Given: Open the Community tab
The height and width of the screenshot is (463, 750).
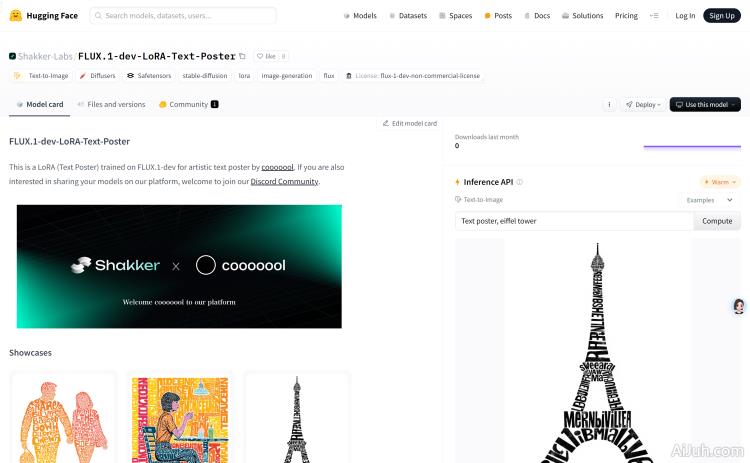Looking at the screenshot, I should (x=188, y=104).
